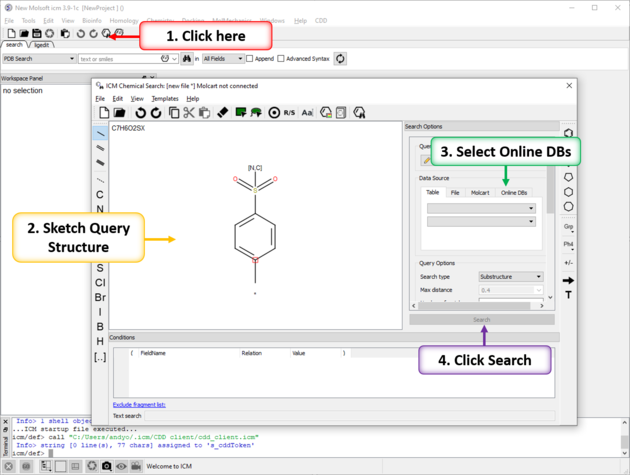Switch to the Online DBs tab
The image size is (630, 475).
point(514,192)
